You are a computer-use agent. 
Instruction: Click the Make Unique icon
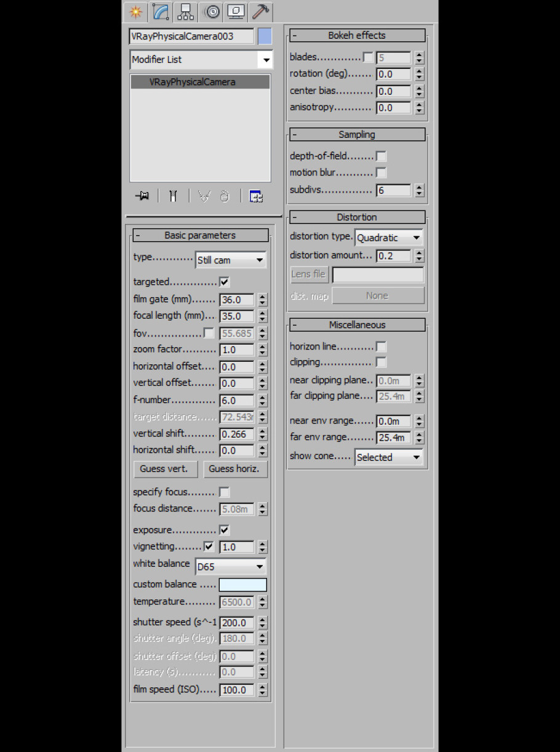click(204, 196)
